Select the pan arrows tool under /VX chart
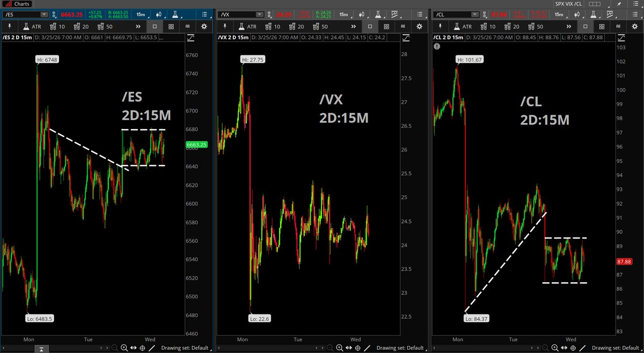The width and height of the screenshot is (644, 353). point(349,348)
